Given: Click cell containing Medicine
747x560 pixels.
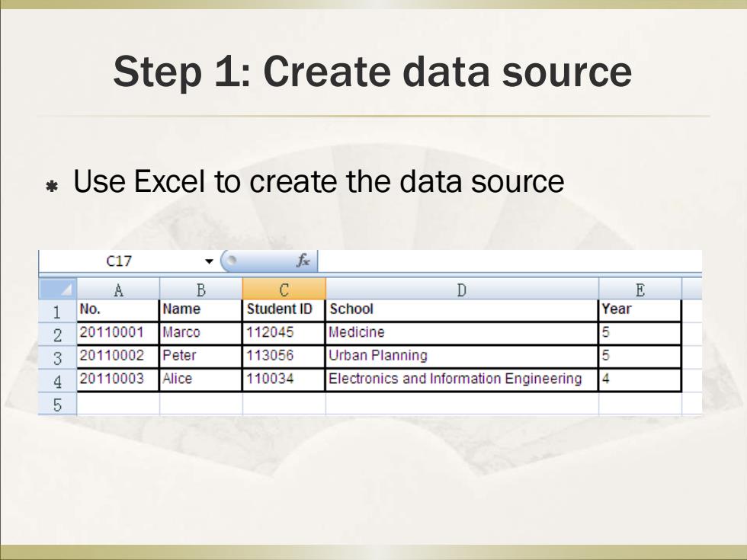Looking at the screenshot, I should pyautogui.click(x=462, y=334).
